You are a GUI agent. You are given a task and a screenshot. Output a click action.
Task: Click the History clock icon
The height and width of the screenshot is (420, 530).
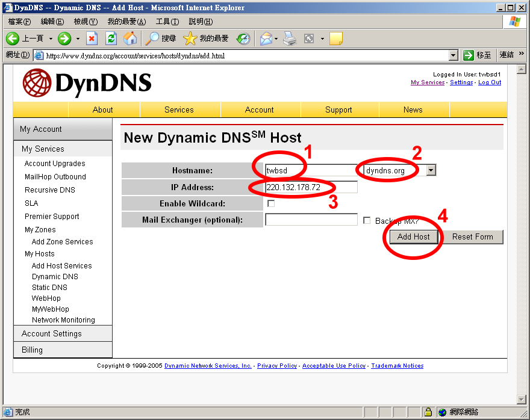coord(243,39)
